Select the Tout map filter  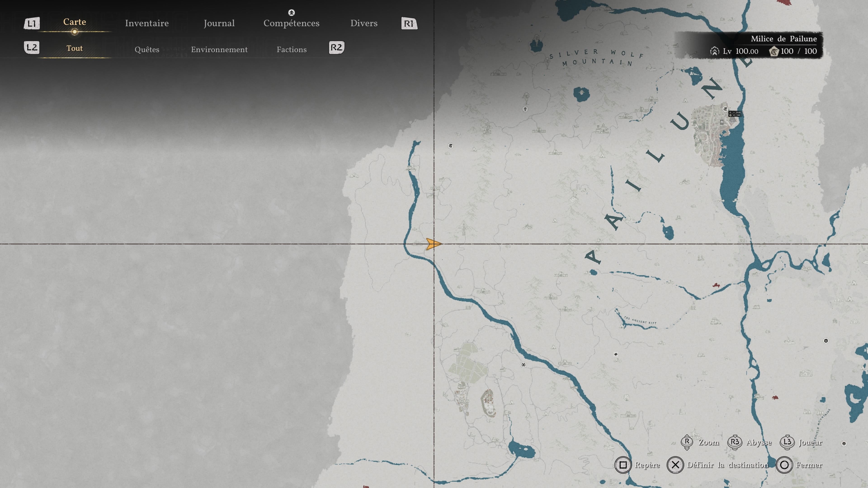click(74, 48)
